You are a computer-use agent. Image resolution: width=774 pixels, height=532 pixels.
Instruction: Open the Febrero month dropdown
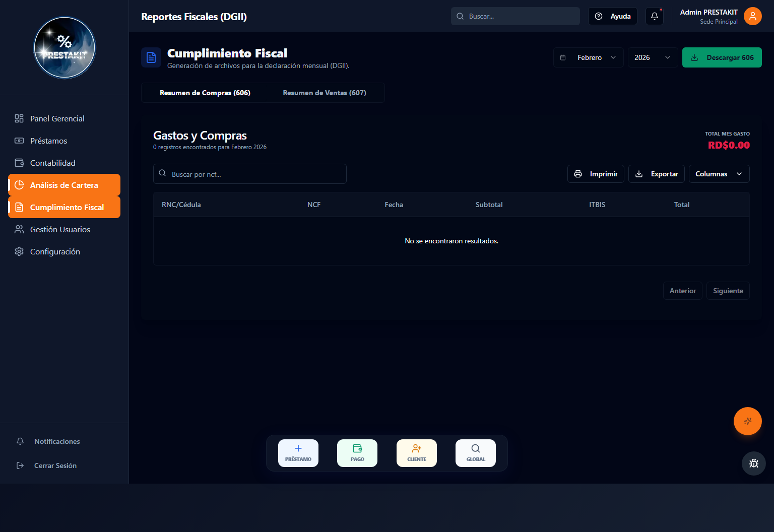589,57
